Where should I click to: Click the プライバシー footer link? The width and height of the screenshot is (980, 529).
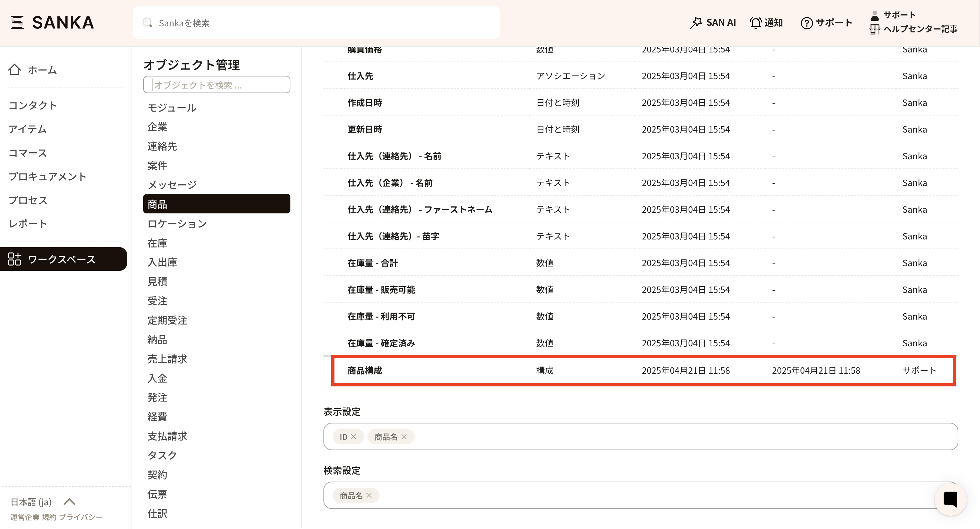pos(81,517)
